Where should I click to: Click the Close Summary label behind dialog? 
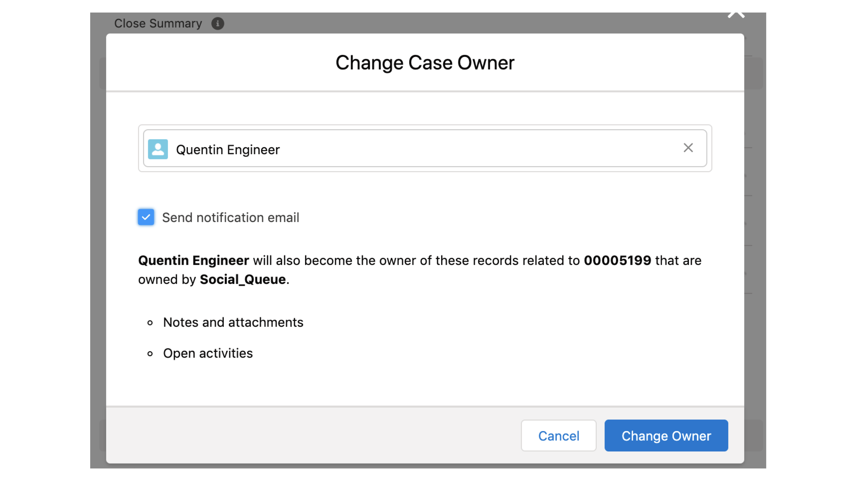(158, 23)
